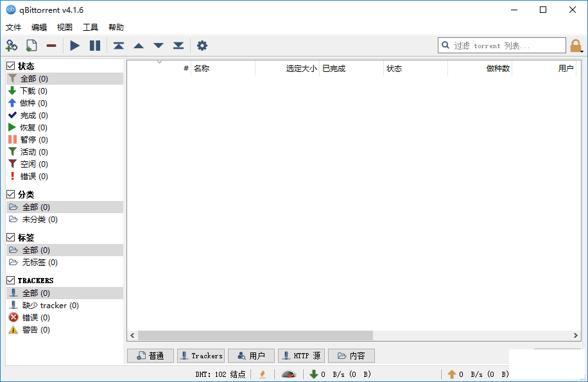Open the 工具 menu
The width and height of the screenshot is (588, 382).
[x=91, y=28]
